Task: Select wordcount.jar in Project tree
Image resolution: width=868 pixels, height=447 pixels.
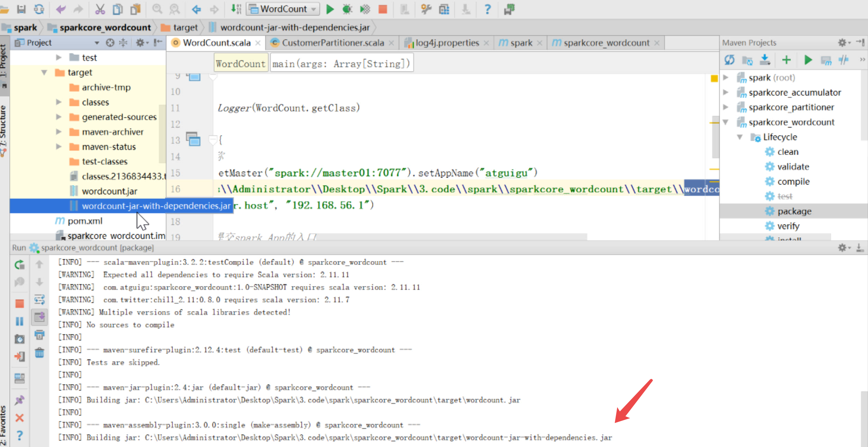Action: tap(109, 191)
